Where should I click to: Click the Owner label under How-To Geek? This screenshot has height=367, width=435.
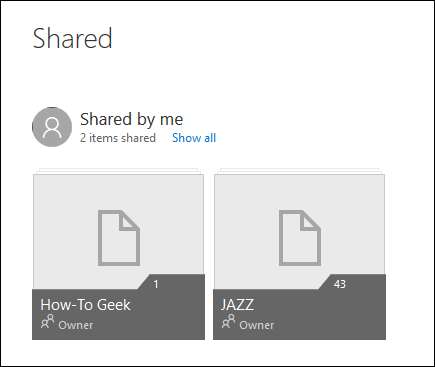pyautogui.click(x=76, y=325)
